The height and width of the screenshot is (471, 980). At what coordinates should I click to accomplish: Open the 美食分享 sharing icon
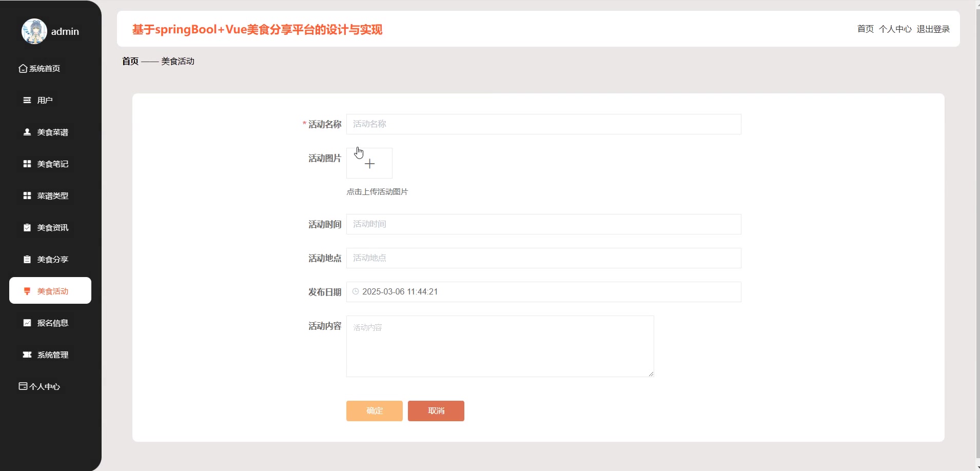pos(27,259)
